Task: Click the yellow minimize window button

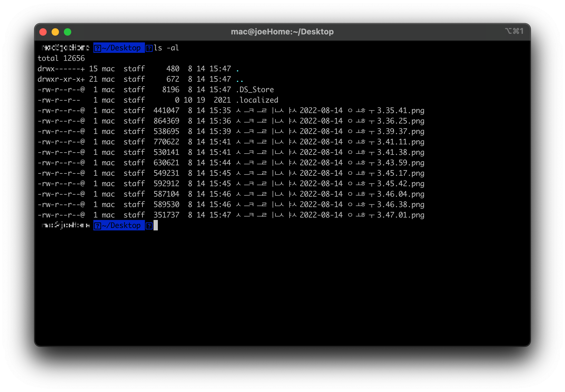Action: pos(55,32)
